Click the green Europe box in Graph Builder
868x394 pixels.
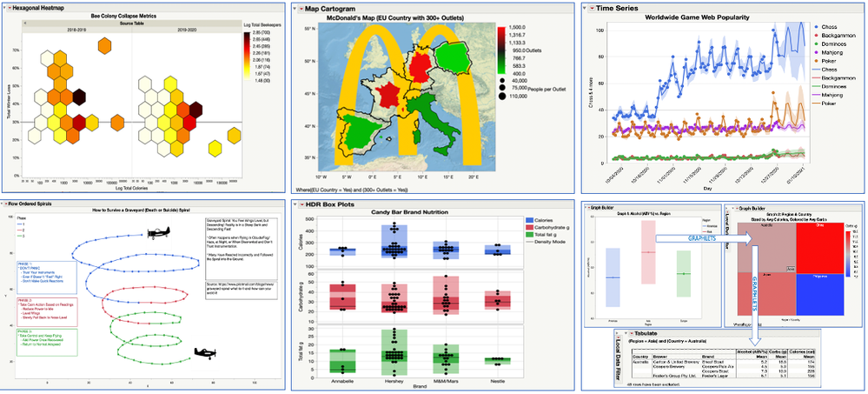[x=684, y=273]
